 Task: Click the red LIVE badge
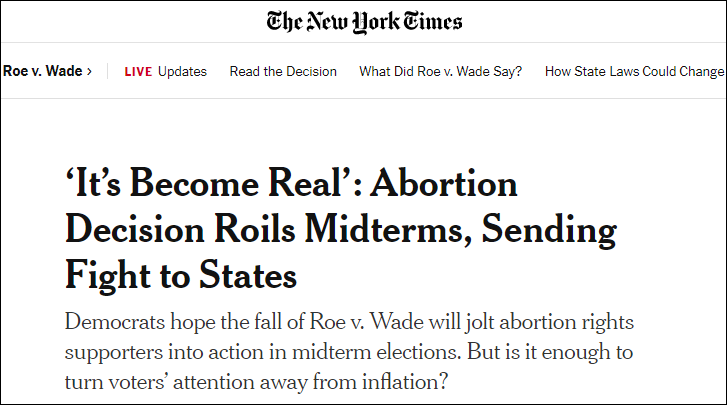point(138,72)
